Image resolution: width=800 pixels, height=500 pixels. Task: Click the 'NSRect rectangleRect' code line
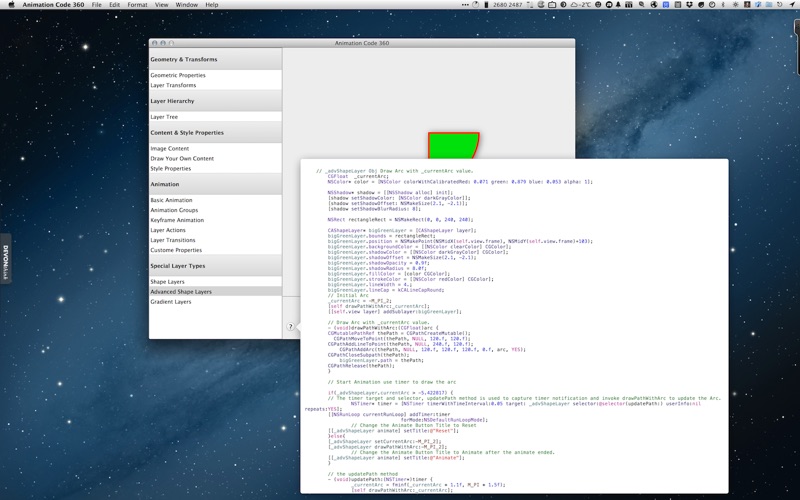pyautogui.click(x=401, y=219)
